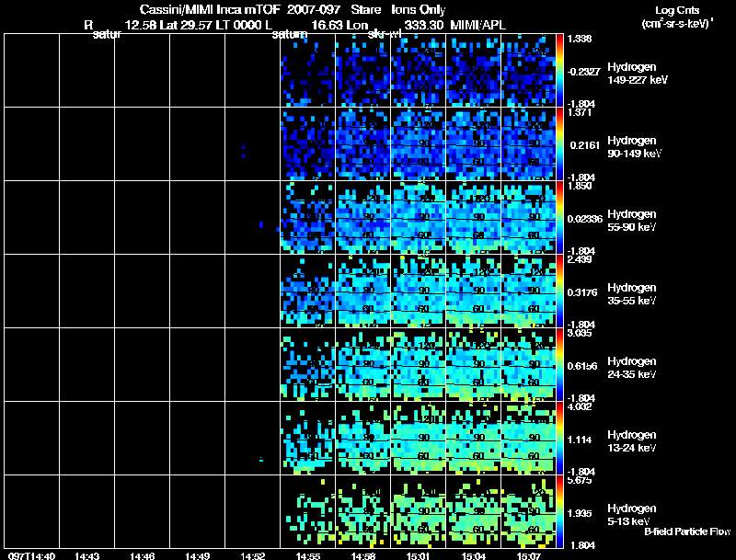Viewport: 736px width, 560px height.
Task: Click the 14:49 time tick label
Action: click(198, 555)
